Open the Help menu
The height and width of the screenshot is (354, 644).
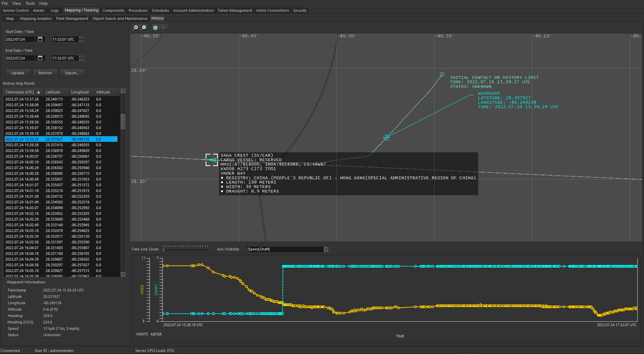tap(43, 3)
